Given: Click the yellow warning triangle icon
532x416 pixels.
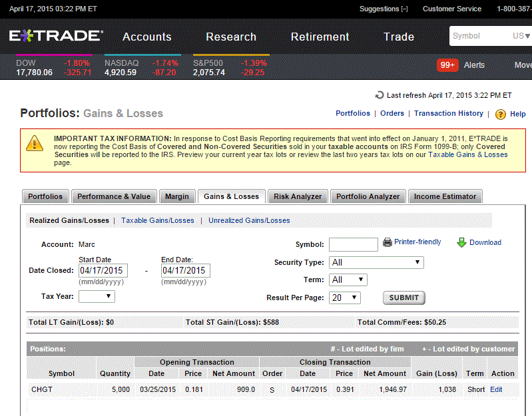Looking at the screenshot, I should [35, 143].
